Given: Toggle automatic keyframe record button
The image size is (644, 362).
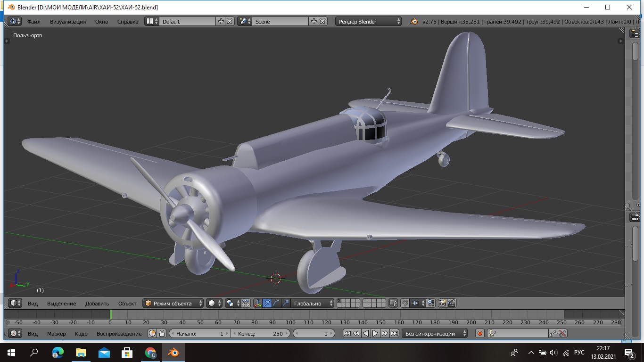Looking at the screenshot, I should 480,334.
